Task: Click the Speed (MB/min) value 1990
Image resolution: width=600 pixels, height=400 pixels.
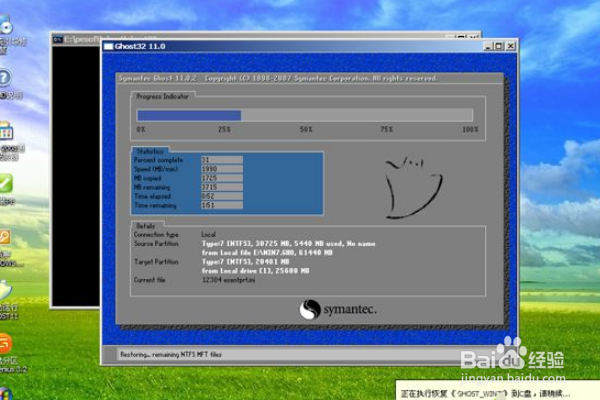Action: [222, 169]
